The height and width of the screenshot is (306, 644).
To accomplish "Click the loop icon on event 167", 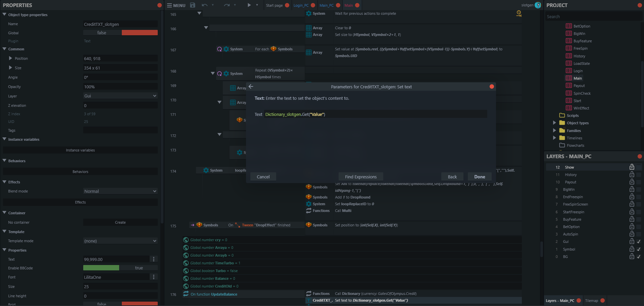I will coord(219,49).
